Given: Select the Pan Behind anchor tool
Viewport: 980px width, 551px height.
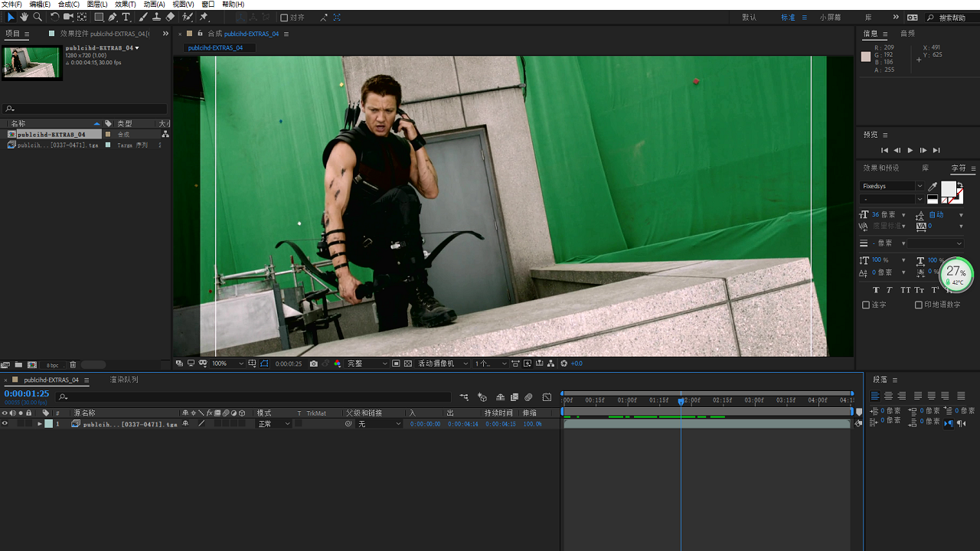Looking at the screenshot, I should [82, 17].
